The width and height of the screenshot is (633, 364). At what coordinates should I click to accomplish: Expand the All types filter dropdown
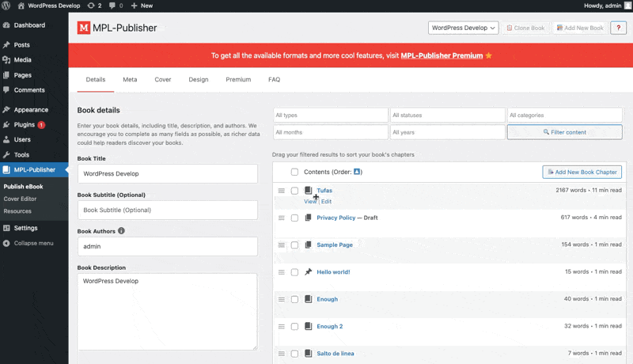(331, 116)
